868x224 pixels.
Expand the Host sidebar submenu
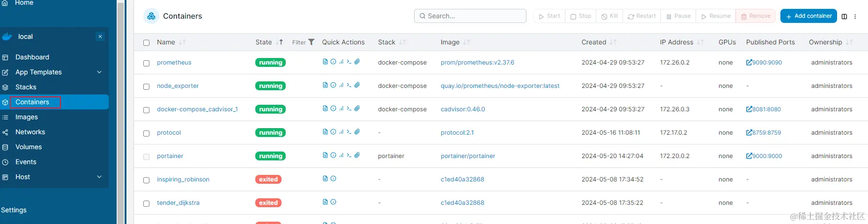point(99,177)
